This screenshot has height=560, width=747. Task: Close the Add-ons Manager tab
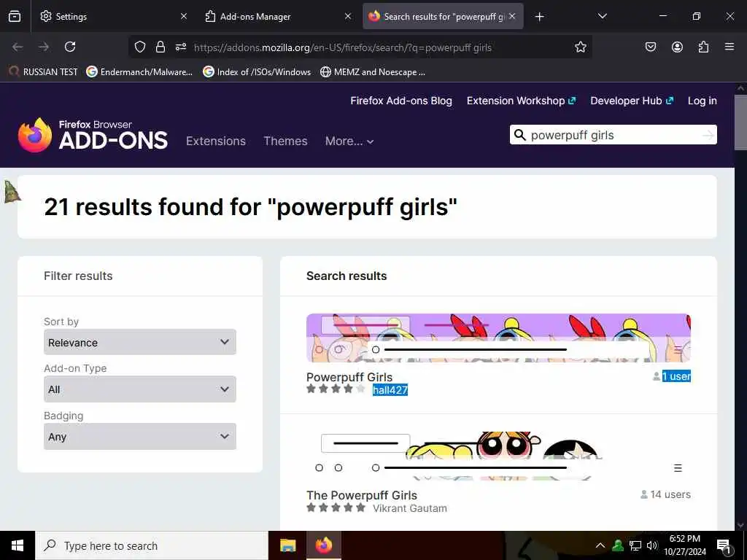click(x=348, y=16)
